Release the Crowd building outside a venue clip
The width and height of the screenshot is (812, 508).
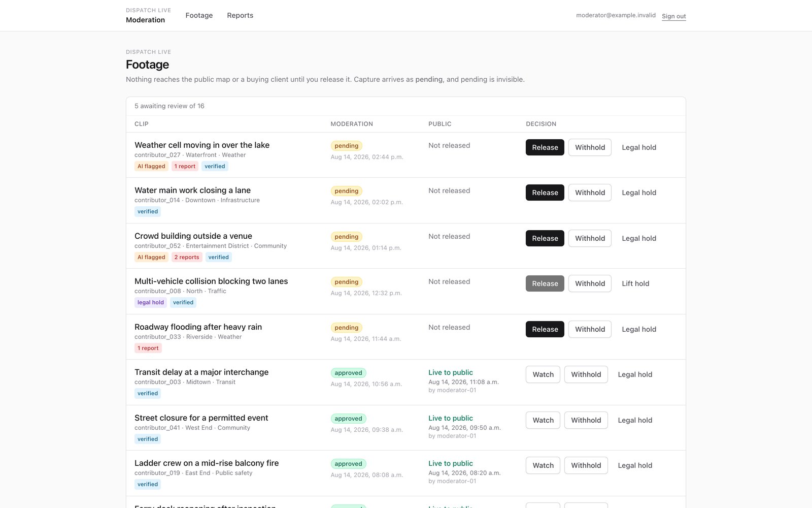545,238
